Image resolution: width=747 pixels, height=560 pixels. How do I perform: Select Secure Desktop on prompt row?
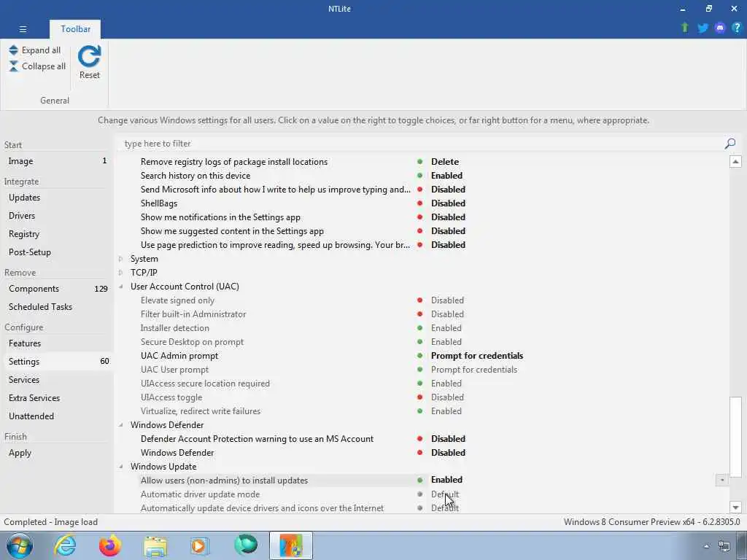point(422,342)
